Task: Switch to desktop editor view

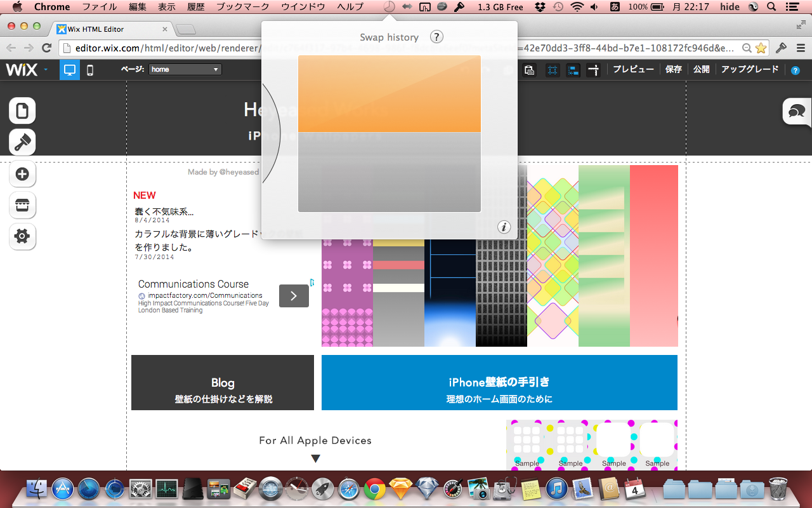Action: coord(70,70)
